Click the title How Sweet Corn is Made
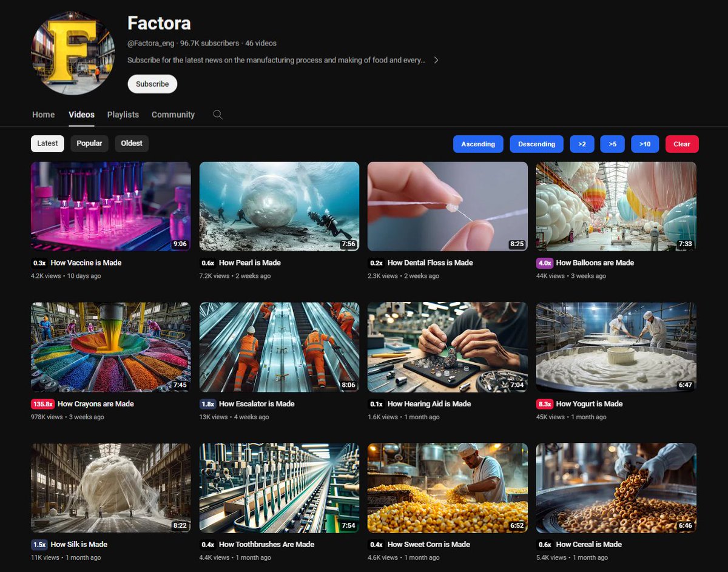The height and width of the screenshot is (572, 728). [x=429, y=544]
